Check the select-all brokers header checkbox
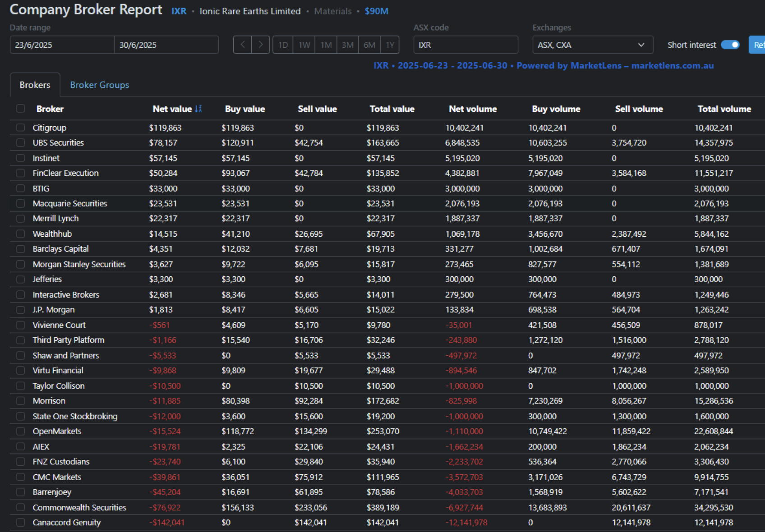 pyautogui.click(x=20, y=109)
